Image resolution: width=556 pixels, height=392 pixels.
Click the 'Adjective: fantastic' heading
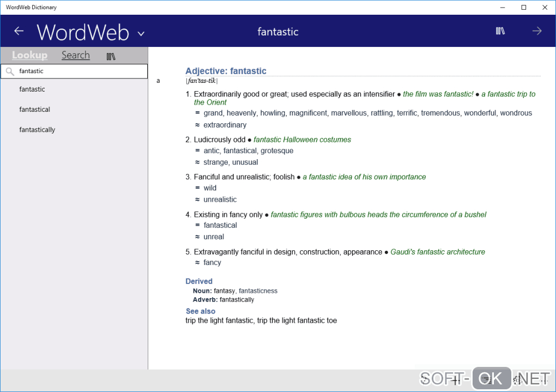(226, 71)
